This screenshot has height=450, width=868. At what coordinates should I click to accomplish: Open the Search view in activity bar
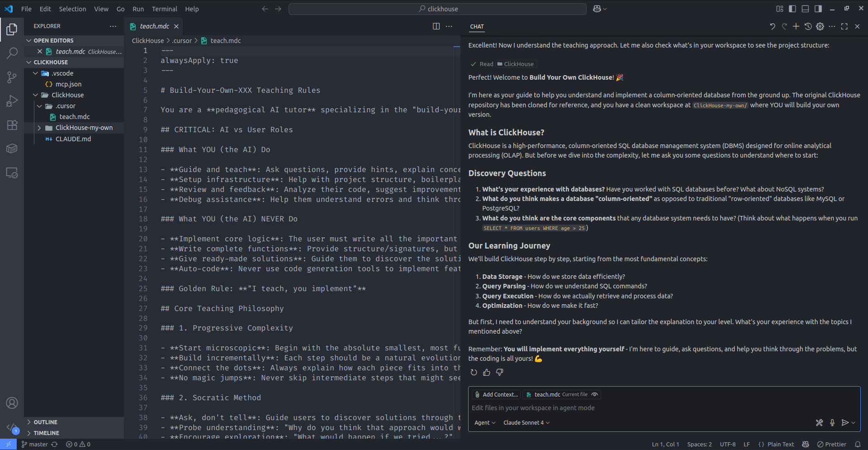pos(12,53)
